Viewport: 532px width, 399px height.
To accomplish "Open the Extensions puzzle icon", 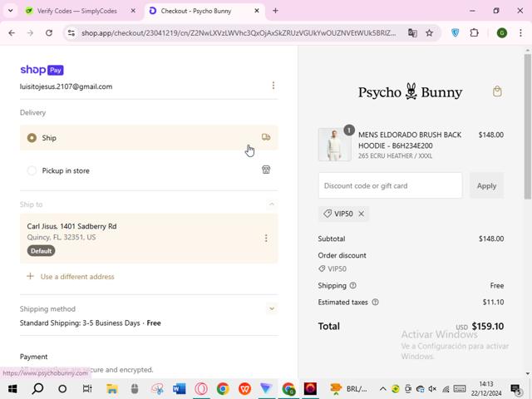I will pos(475,32).
